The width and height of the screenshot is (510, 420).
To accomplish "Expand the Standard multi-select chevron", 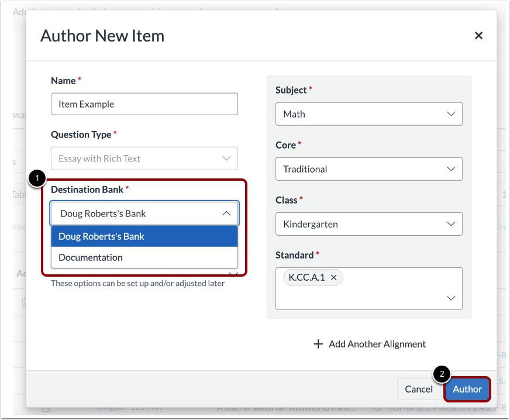I will coord(451,298).
